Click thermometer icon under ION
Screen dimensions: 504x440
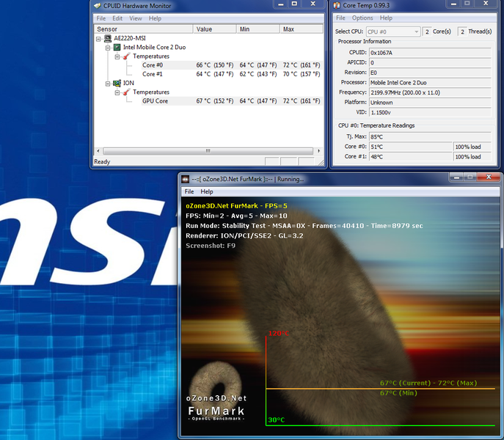tap(126, 92)
